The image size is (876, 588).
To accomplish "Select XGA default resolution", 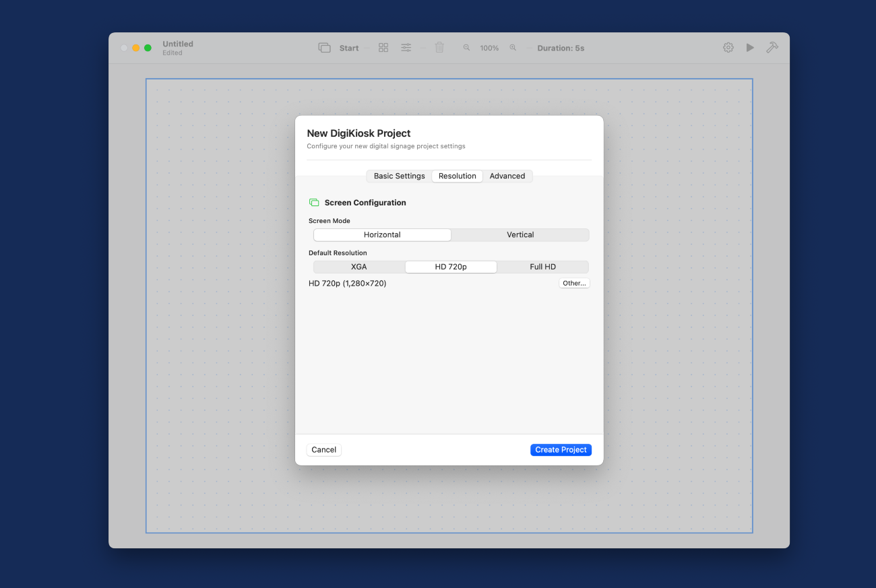I will [359, 267].
